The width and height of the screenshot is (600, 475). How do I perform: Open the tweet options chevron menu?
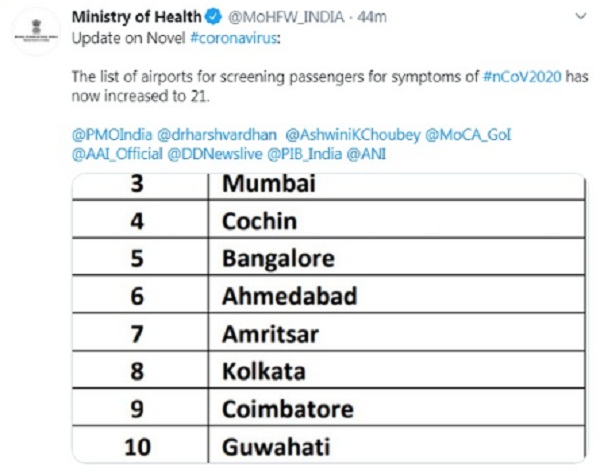pos(581,16)
